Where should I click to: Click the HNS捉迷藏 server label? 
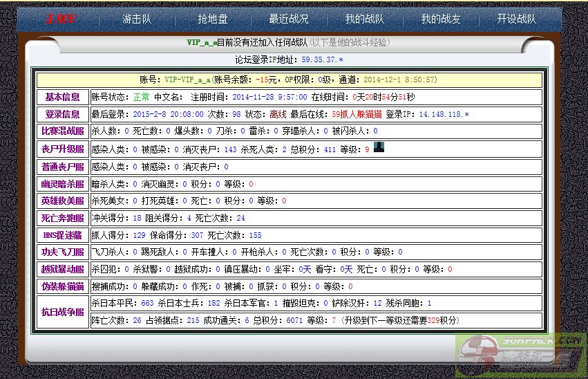[62, 235]
